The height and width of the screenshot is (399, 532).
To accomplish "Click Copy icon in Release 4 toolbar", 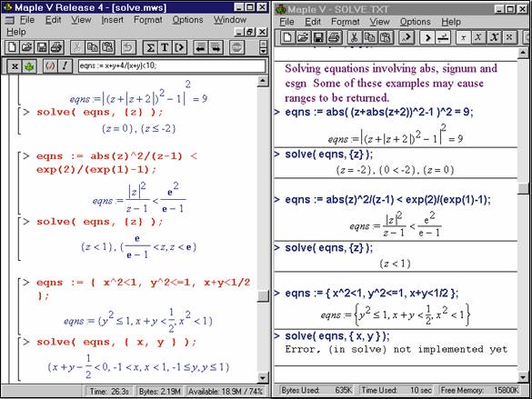I will tap(92, 47).
